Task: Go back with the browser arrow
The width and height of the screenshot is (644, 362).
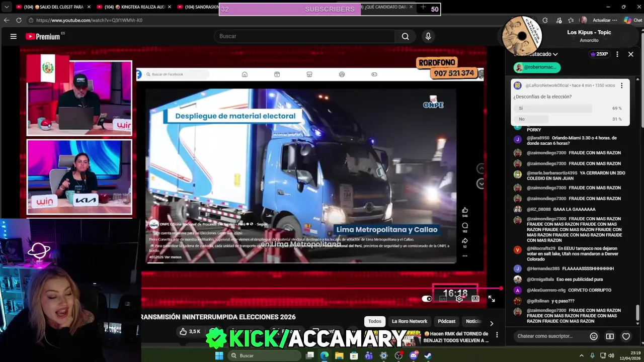Action: pos(7,20)
